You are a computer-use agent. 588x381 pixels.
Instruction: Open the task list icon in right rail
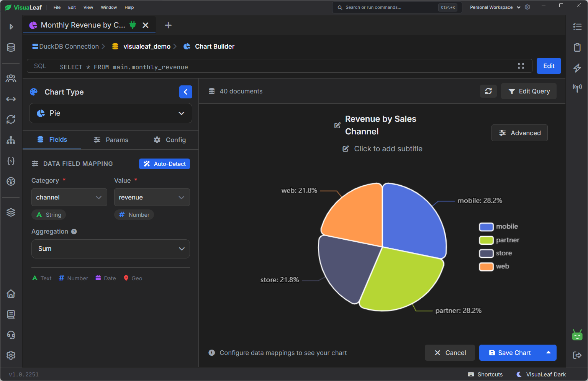coord(577,26)
